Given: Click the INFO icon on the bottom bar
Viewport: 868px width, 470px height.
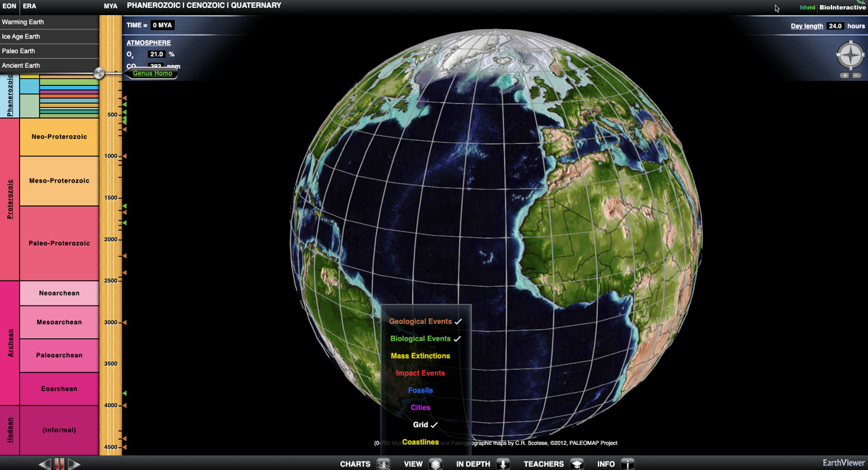Looking at the screenshot, I should [627, 464].
